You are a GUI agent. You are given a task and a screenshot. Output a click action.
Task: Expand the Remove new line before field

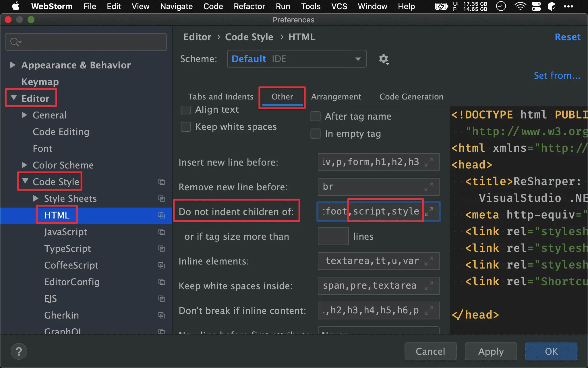[x=429, y=187]
